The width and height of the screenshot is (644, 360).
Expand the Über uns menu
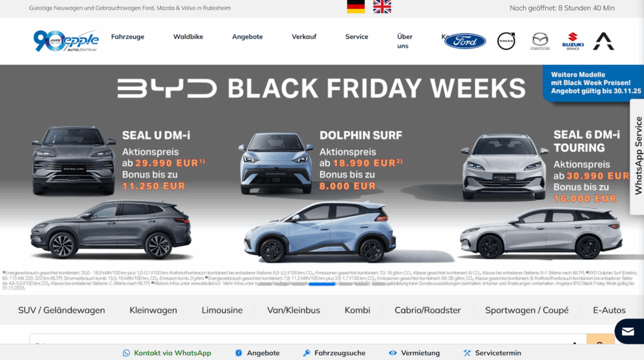[404, 41]
